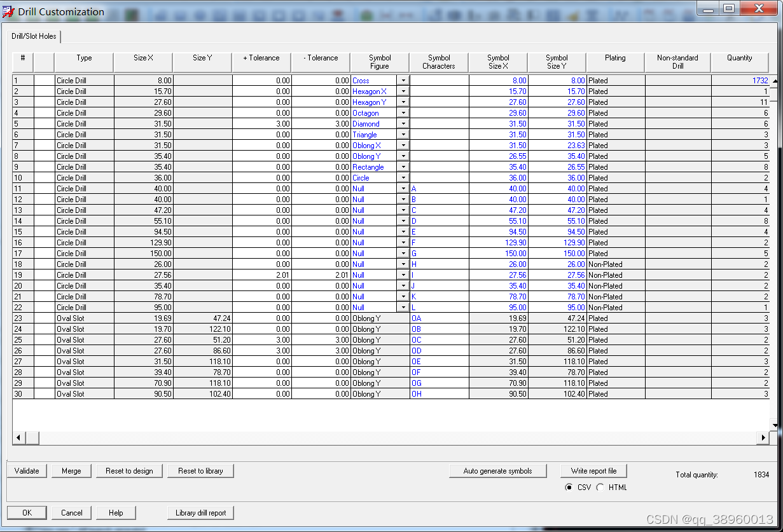The width and height of the screenshot is (783, 532).
Task: Open the Library drill report
Action: (200, 513)
